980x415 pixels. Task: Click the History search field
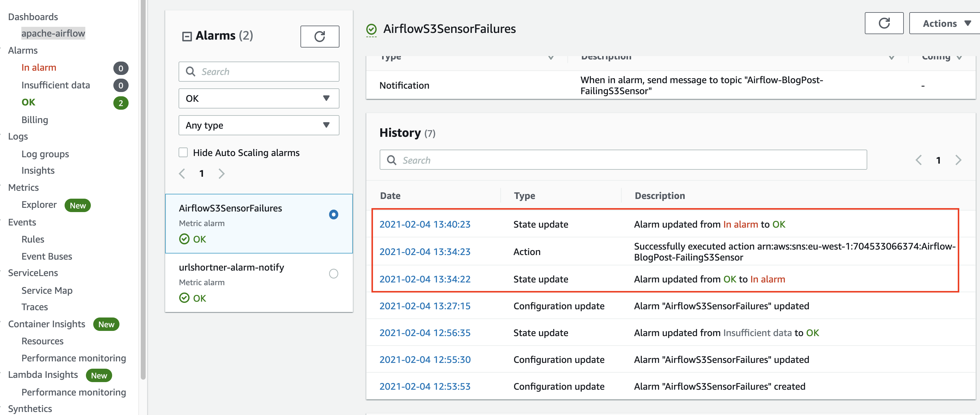point(623,160)
